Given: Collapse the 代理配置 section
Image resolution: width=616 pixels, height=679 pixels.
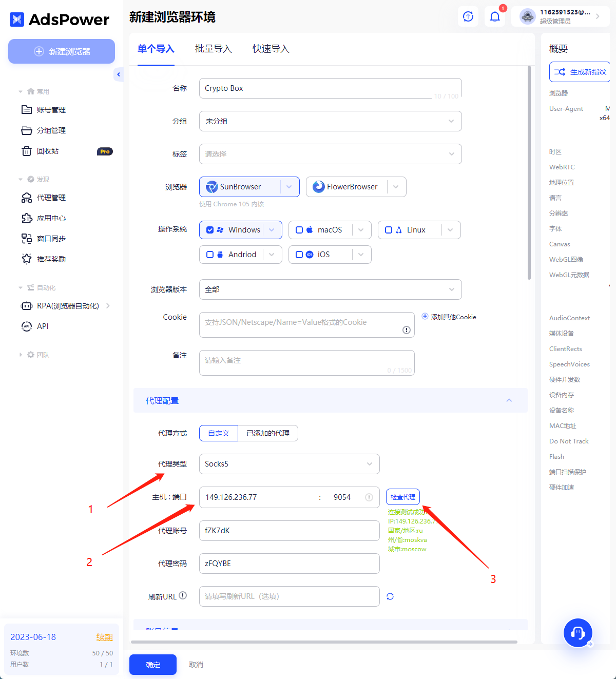Looking at the screenshot, I should 509,400.
